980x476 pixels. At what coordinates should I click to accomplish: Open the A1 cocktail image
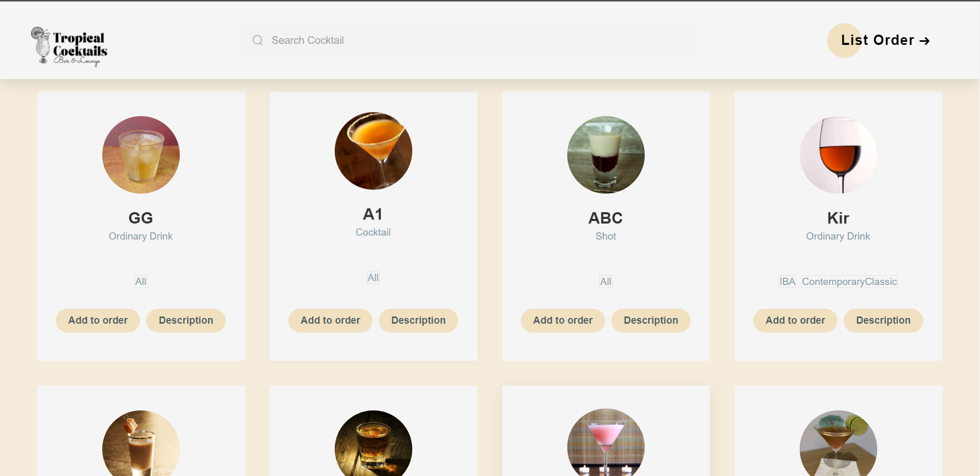coord(374,151)
